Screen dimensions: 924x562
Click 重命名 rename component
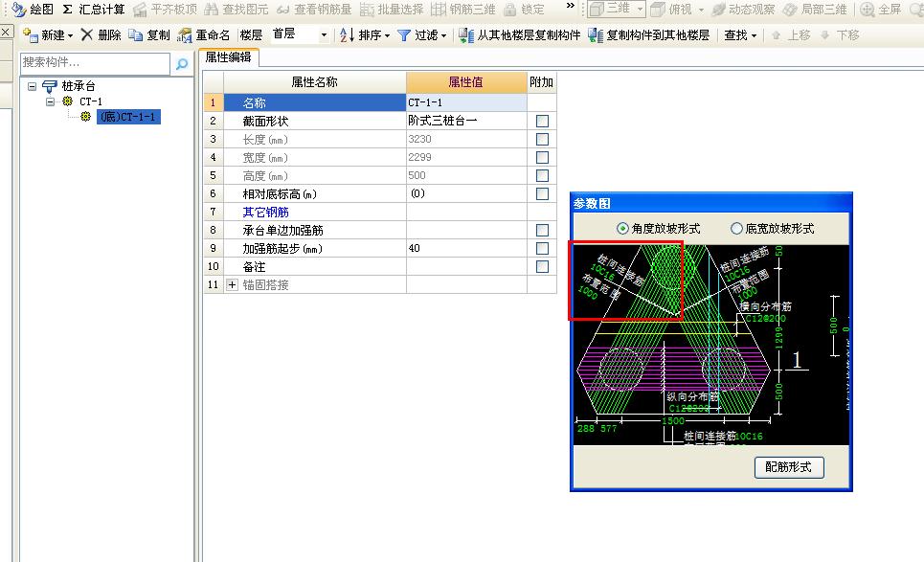coord(204,35)
